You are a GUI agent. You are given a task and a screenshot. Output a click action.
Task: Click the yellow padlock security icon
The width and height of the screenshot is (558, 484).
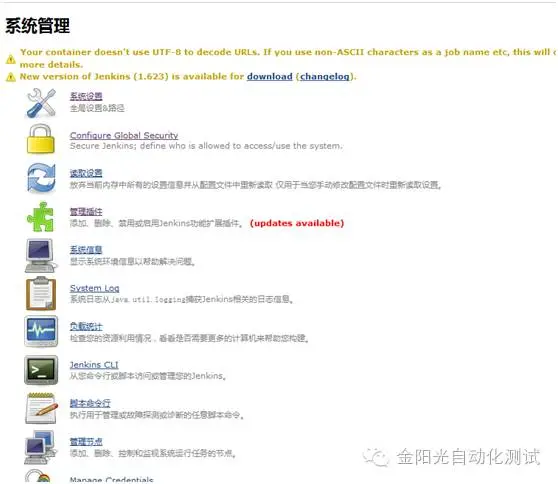pos(41,139)
